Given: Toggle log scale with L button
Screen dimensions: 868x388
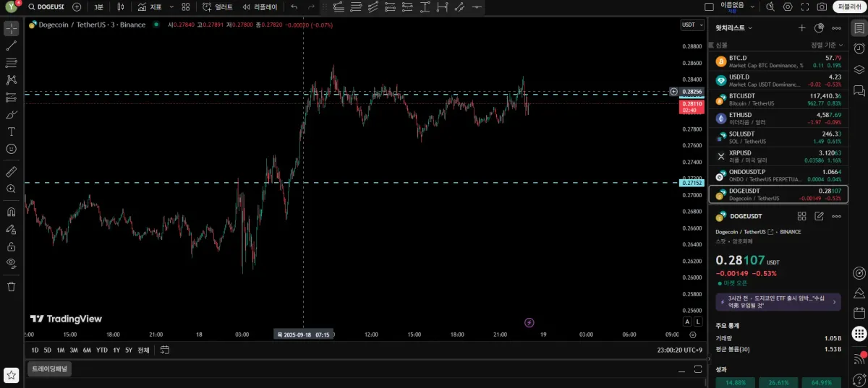Looking at the screenshot, I should tap(698, 322).
